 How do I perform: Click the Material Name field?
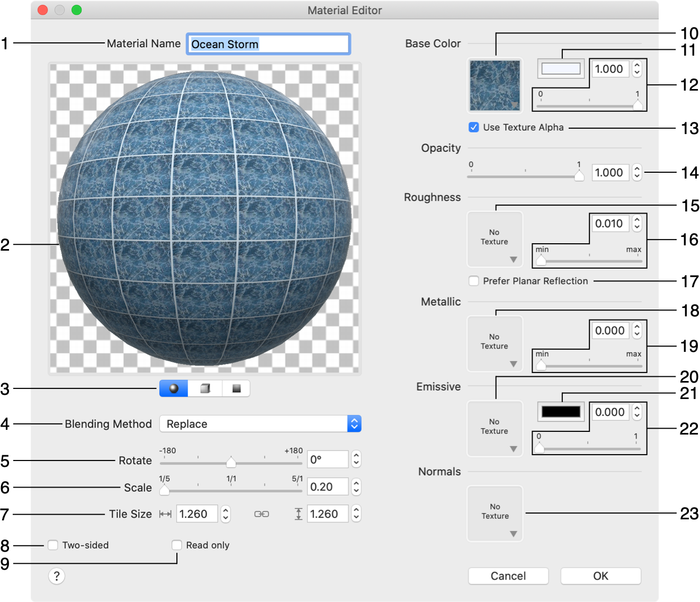point(268,44)
